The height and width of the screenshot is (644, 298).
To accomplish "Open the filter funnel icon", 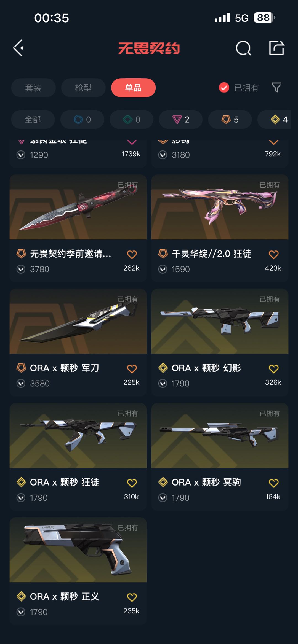I will point(276,88).
